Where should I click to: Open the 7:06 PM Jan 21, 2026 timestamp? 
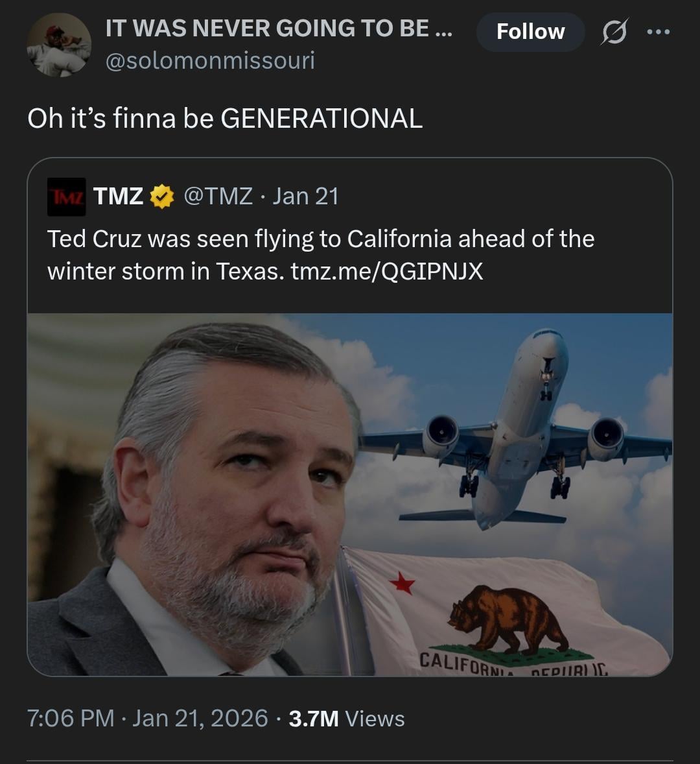(x=147, y=718)
